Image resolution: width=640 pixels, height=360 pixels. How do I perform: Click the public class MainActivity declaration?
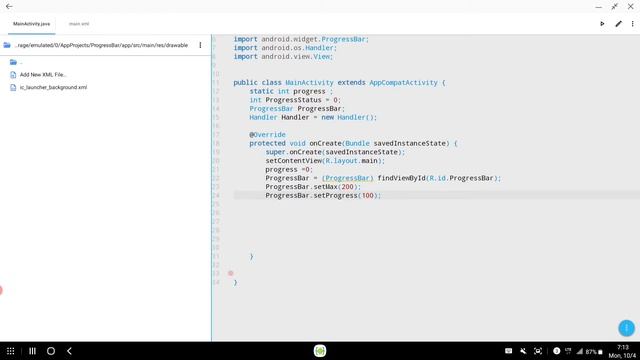tap(340, 82)
